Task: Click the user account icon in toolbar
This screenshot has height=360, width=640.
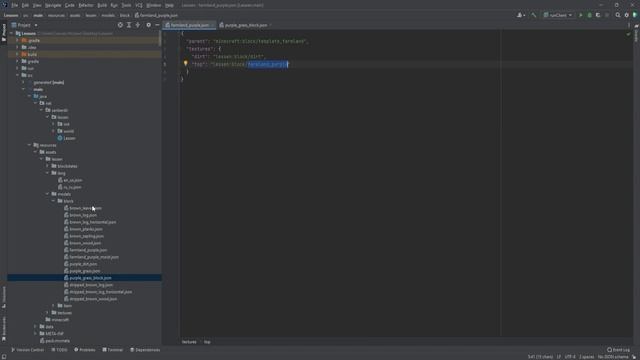Action: pos(520,15)
